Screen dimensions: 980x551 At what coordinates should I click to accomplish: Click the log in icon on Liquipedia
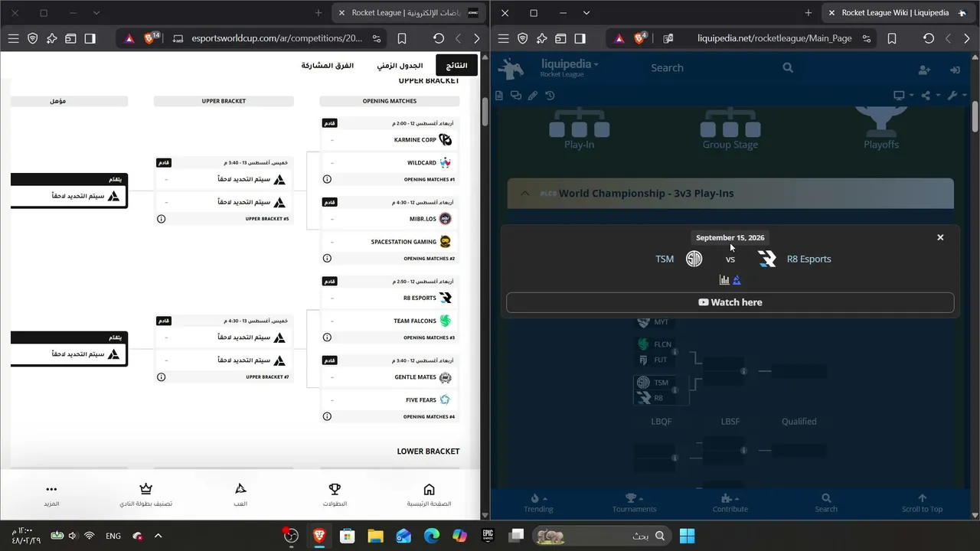[x=955, y=70]
